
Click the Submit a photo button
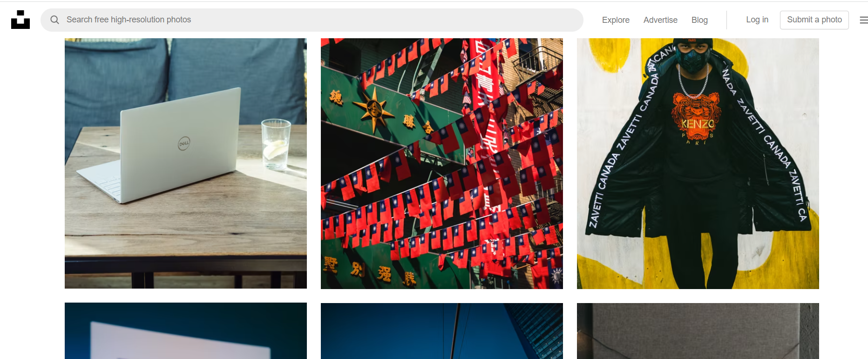pos(814,20)
